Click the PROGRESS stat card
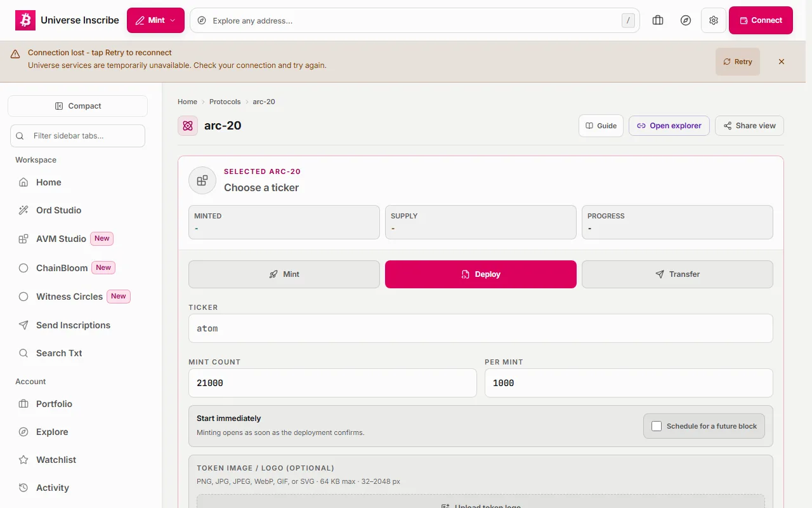The image size is (812, 508). coord(678,222)
